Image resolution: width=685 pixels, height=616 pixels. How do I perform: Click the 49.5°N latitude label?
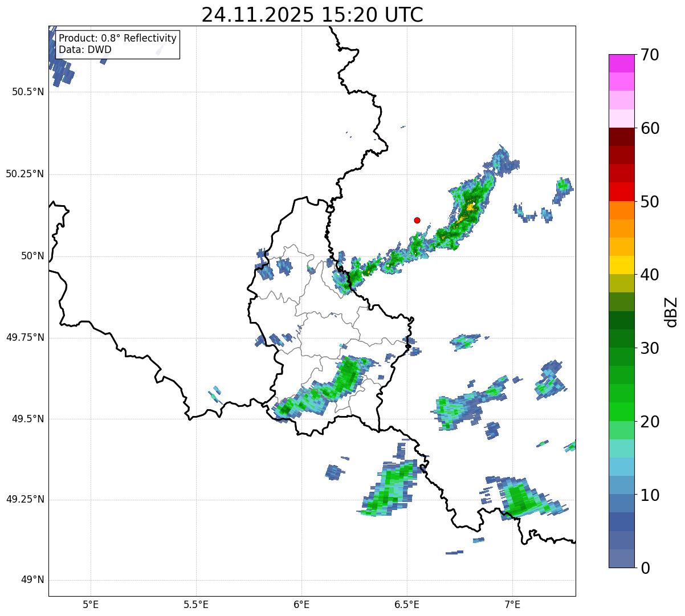click(x=28, y=419)
